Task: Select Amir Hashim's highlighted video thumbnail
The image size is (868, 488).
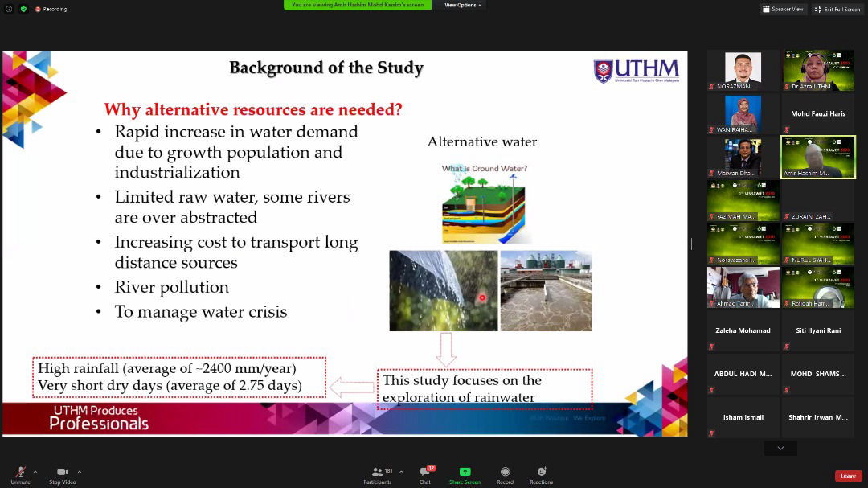Action: pyautogui.click(x=818, y=156)
